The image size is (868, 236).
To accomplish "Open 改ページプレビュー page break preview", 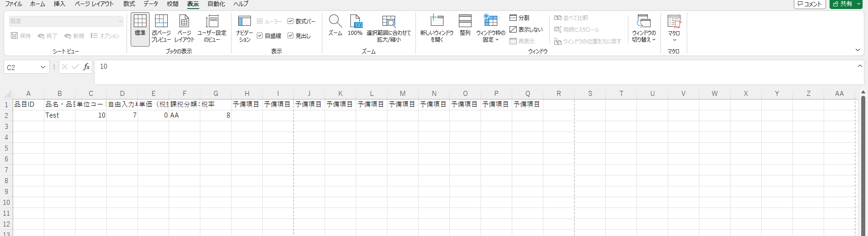I will pyautogui.click(x=161, y=29).
